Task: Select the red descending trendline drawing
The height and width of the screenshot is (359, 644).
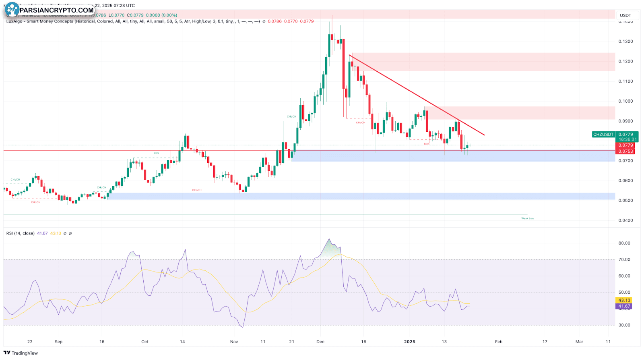Action: pos(417,95)
